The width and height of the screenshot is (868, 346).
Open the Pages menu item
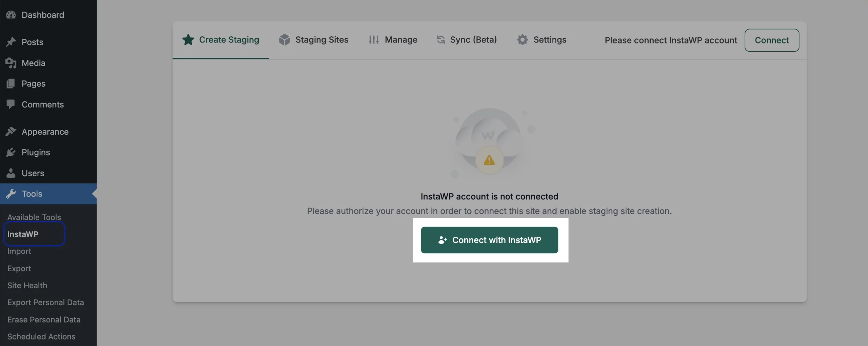pyautogui.click(x=48, y=84)
